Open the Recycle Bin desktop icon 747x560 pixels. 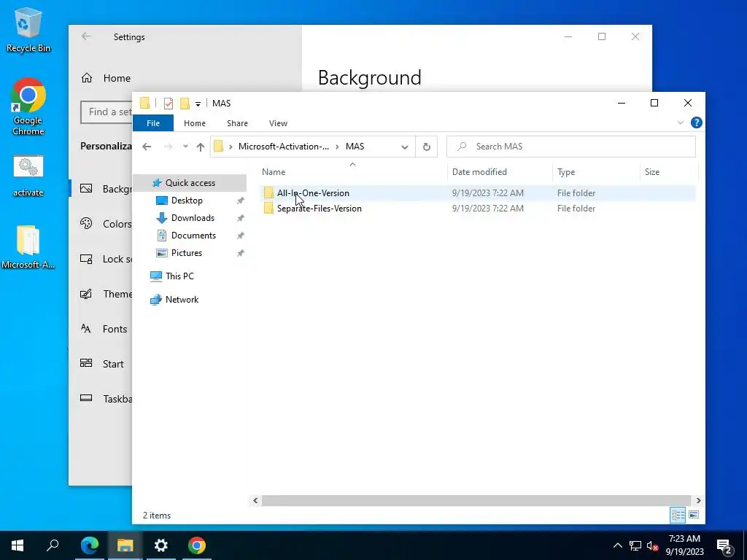(28, 29)
